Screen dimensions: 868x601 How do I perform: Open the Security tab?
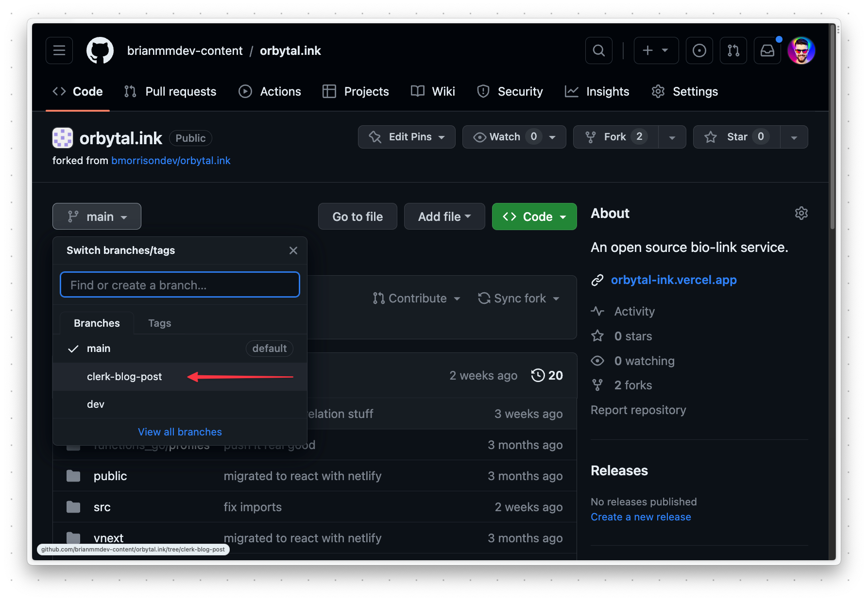(520, 91)
